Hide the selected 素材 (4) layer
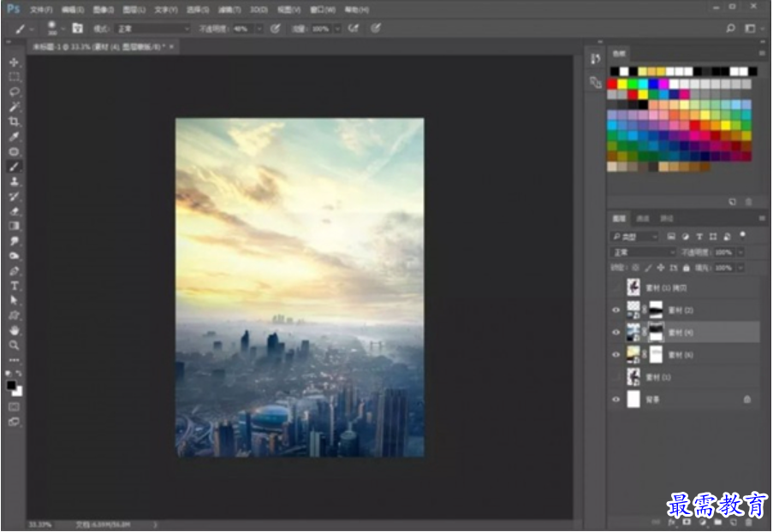773x532 pixels. (615, 333)
